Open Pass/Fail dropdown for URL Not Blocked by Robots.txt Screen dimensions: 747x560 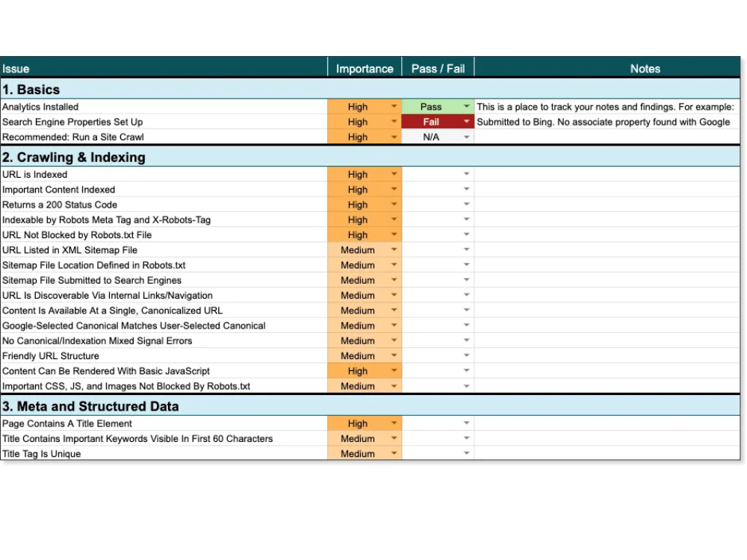[466, 234]
